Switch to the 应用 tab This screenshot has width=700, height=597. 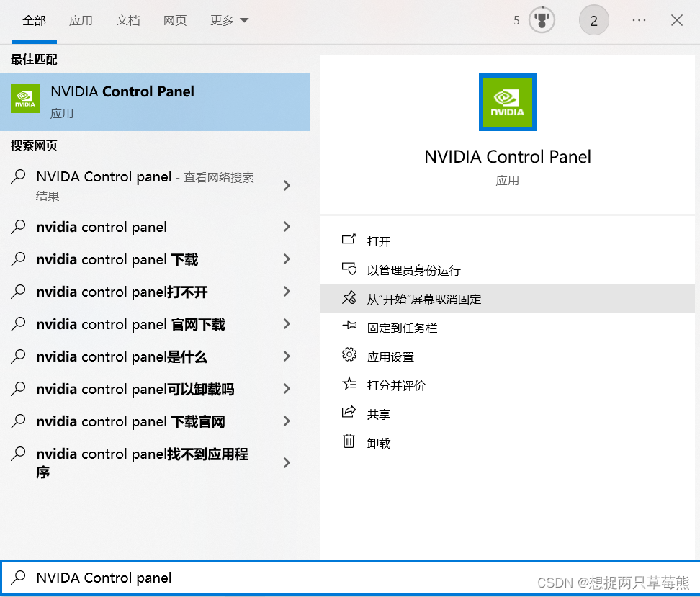[81, 21]
